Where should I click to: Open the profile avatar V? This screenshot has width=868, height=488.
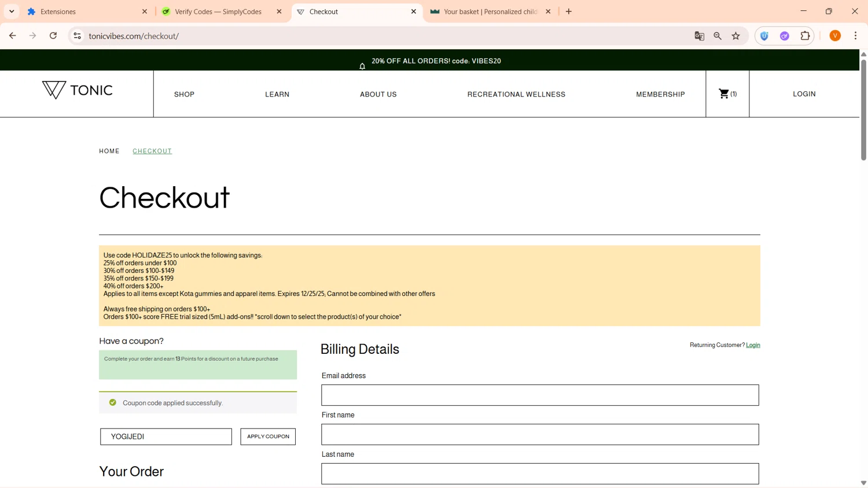pyautogui.click(x=835, y=36)
